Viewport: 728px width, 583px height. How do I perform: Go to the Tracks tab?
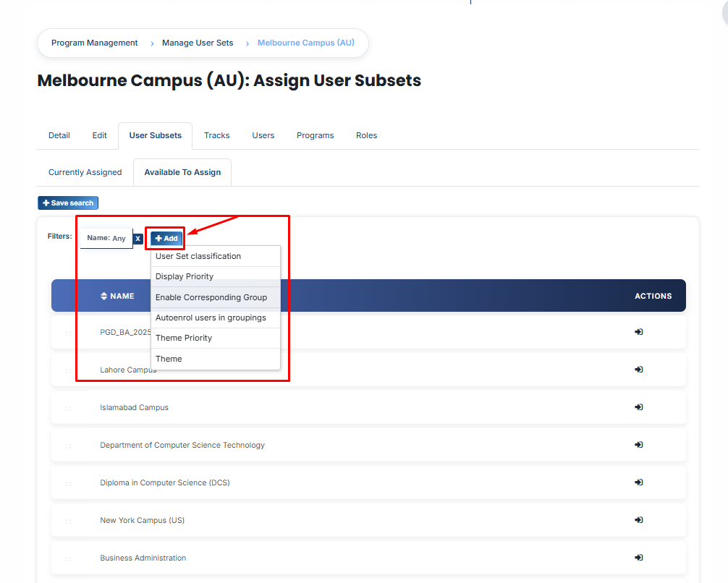click(x=217, y=135)
